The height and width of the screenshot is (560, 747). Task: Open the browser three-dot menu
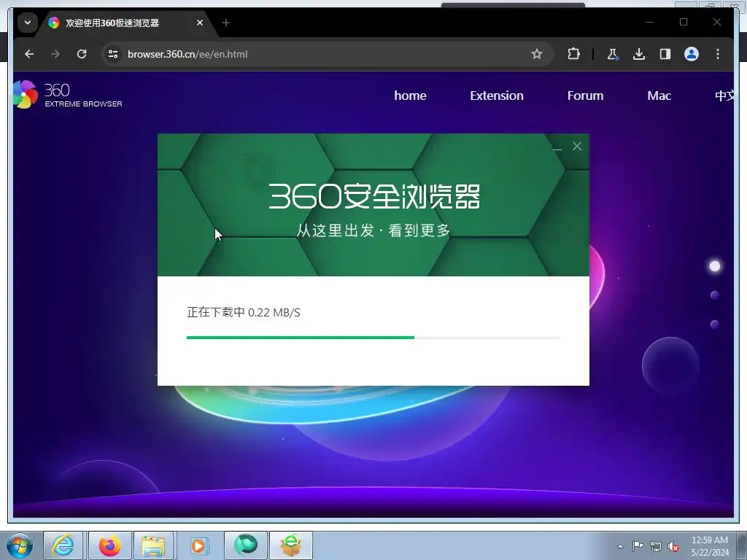pyautogui.click(x=718, y=54)
